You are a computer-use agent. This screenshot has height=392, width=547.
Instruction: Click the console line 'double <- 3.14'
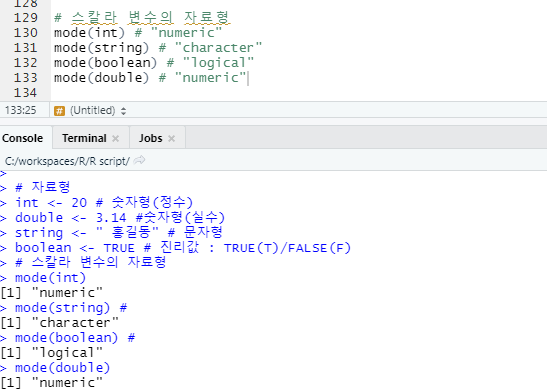click(120, 217)
